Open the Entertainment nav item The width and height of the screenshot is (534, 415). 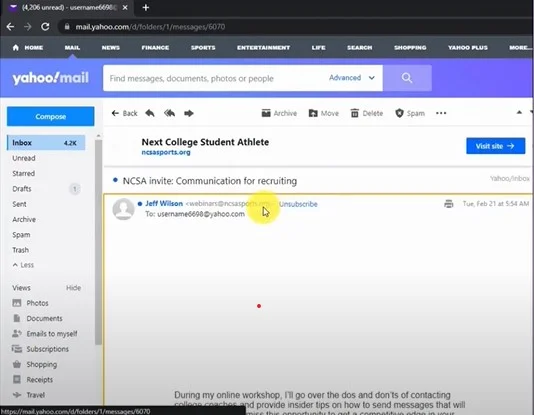(x=264, y=48)
